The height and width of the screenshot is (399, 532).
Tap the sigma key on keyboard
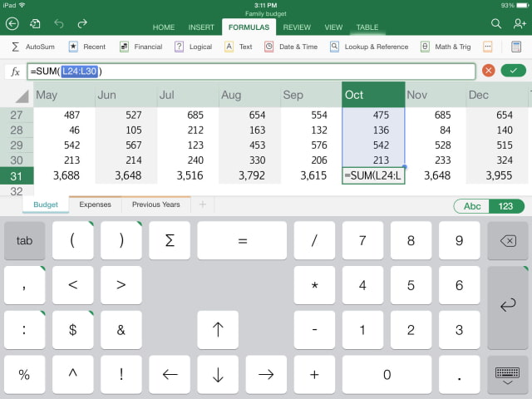170,240
